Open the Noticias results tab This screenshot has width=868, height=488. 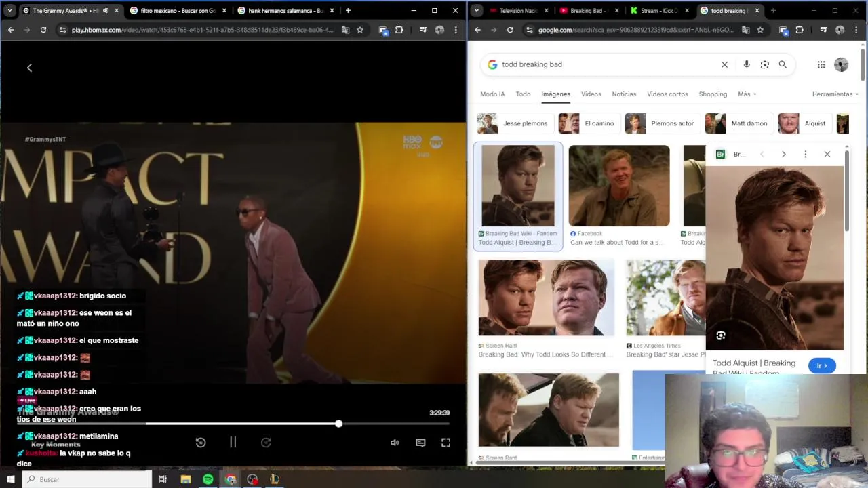tap(624, 94)
